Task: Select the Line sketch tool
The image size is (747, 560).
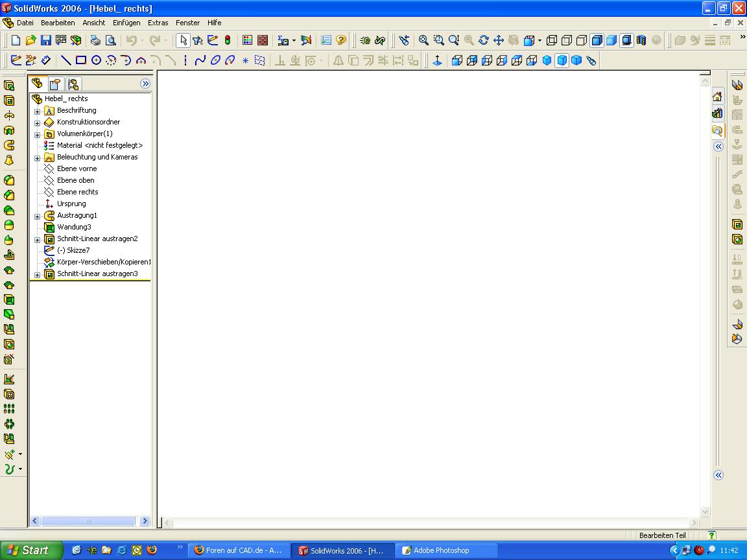Action: pyautogui.click(x=65, y=60)
